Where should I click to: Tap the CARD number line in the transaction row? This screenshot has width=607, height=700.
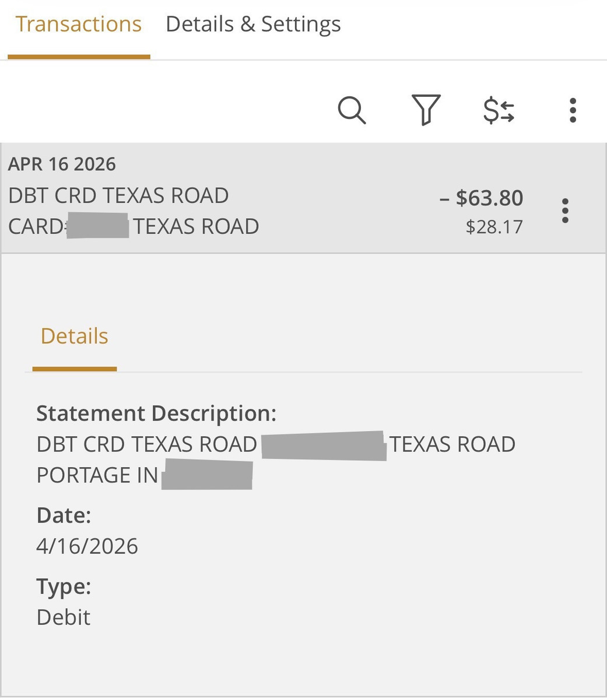click(134, 226)
